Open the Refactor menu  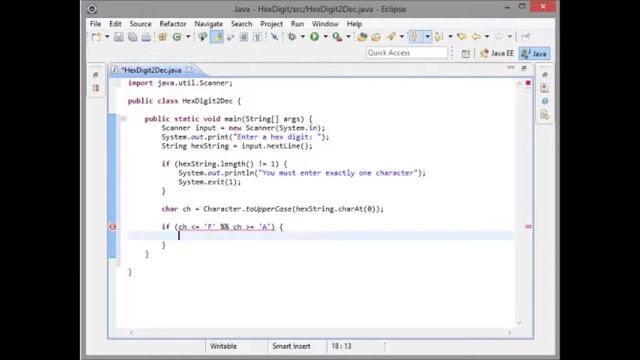(173, 24)
